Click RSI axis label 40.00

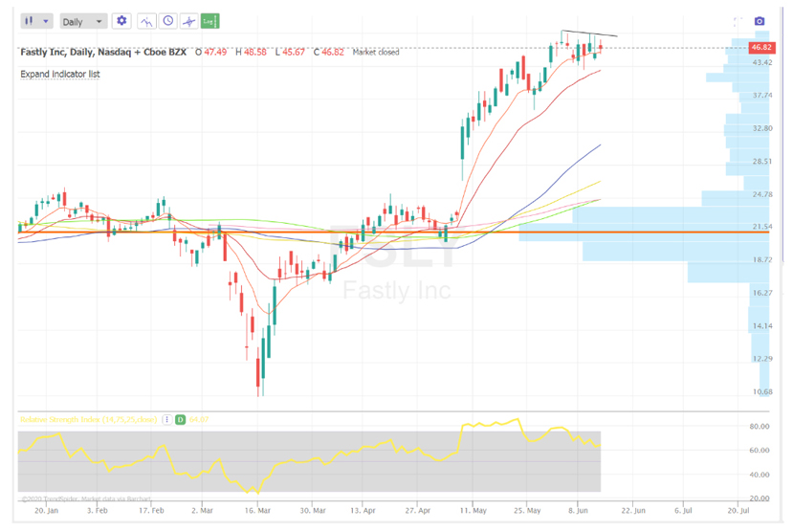[760, 475]
